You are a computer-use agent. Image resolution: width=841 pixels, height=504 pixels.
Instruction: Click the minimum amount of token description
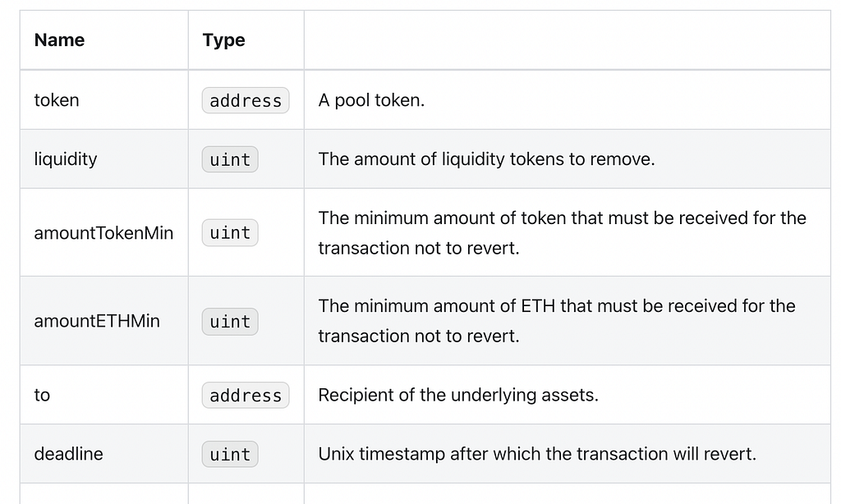tap(562, 232)
